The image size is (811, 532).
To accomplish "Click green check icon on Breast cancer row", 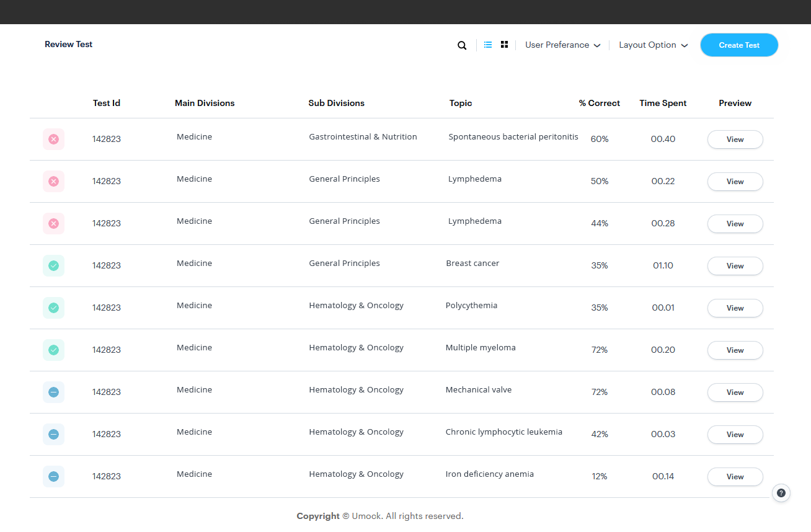I will 53,265.
